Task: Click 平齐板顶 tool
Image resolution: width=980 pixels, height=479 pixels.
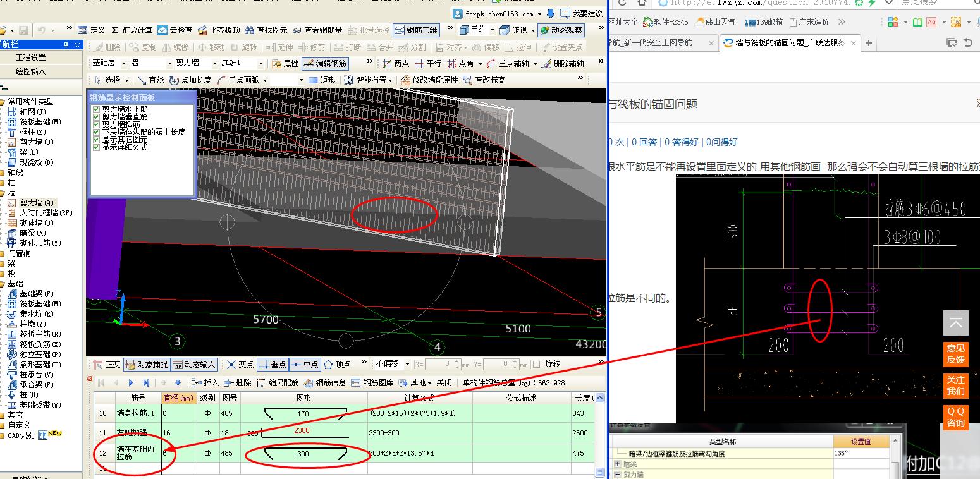Action: tap(219, 30)
